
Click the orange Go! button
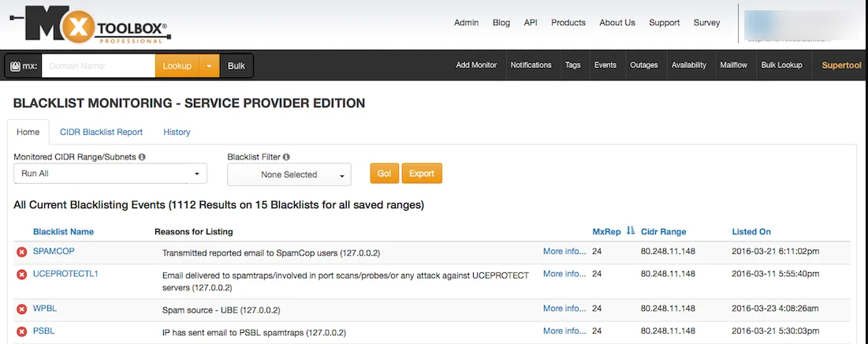(x=384, y=174)
